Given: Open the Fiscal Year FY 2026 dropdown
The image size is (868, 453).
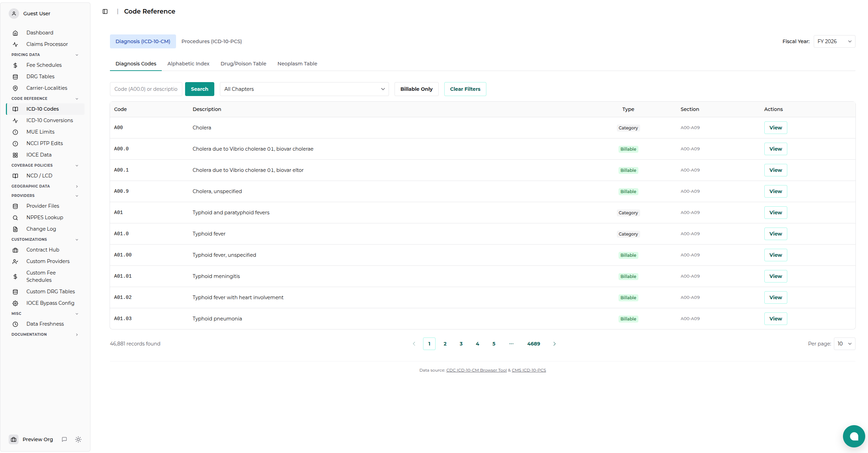Looking at the screenshot, I should (x=834, y=41).
